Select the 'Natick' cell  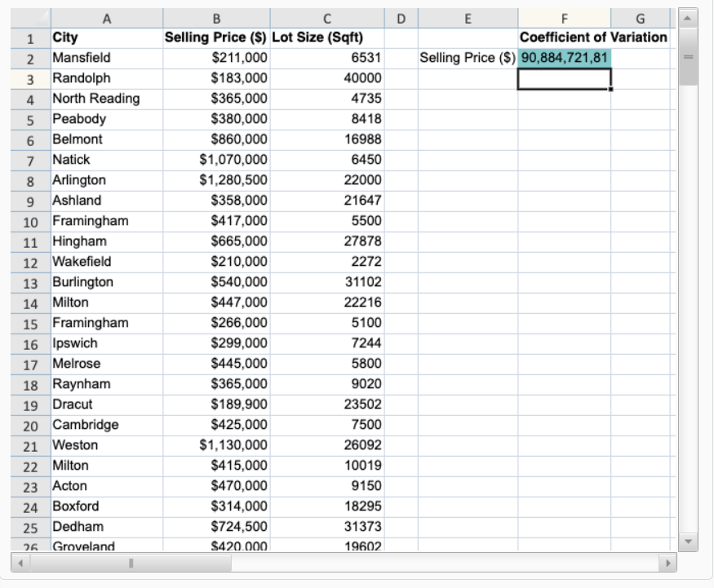click(x=107, y=160)
